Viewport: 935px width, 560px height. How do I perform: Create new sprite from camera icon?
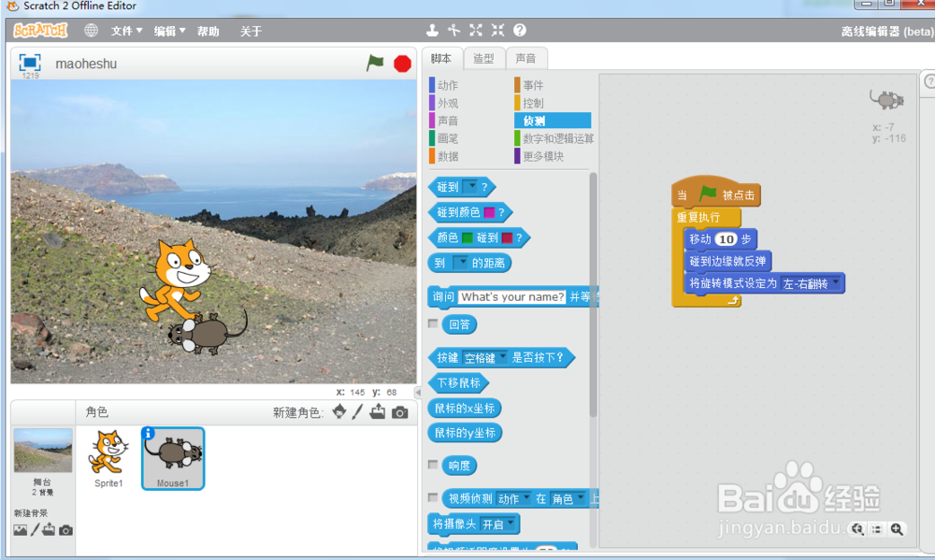(x=400, y=412)
